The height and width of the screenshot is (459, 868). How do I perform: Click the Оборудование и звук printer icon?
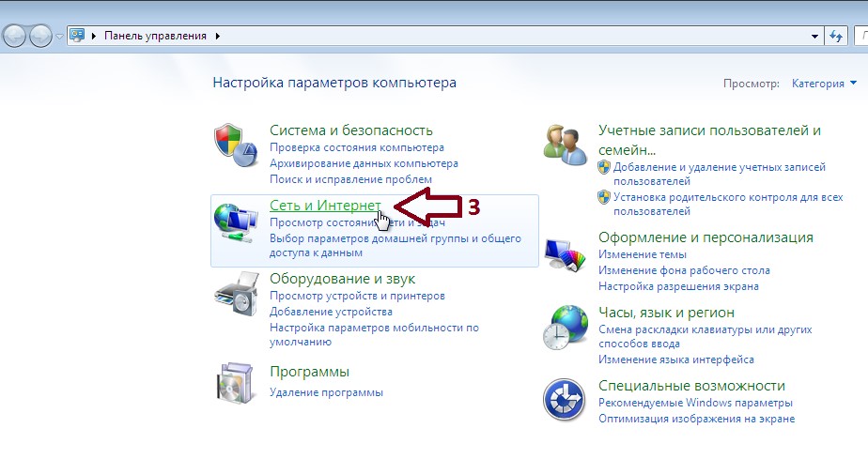pos(237,294)
